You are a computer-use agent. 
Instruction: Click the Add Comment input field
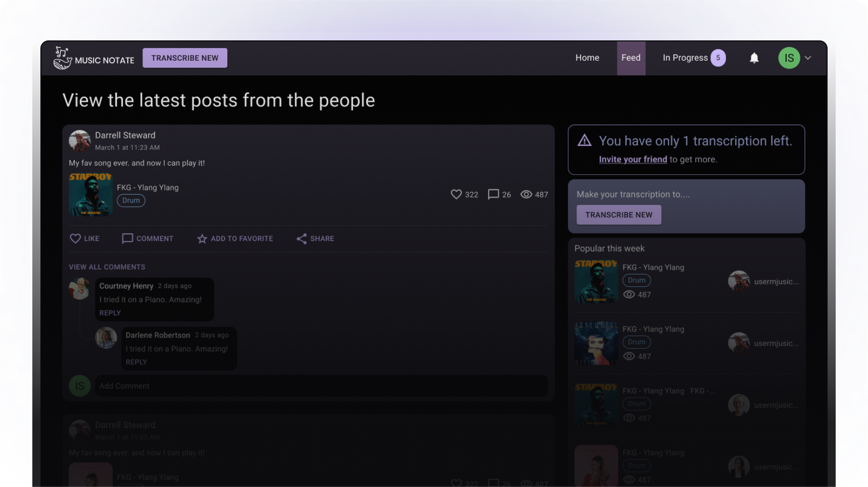[x=322, y=385]
